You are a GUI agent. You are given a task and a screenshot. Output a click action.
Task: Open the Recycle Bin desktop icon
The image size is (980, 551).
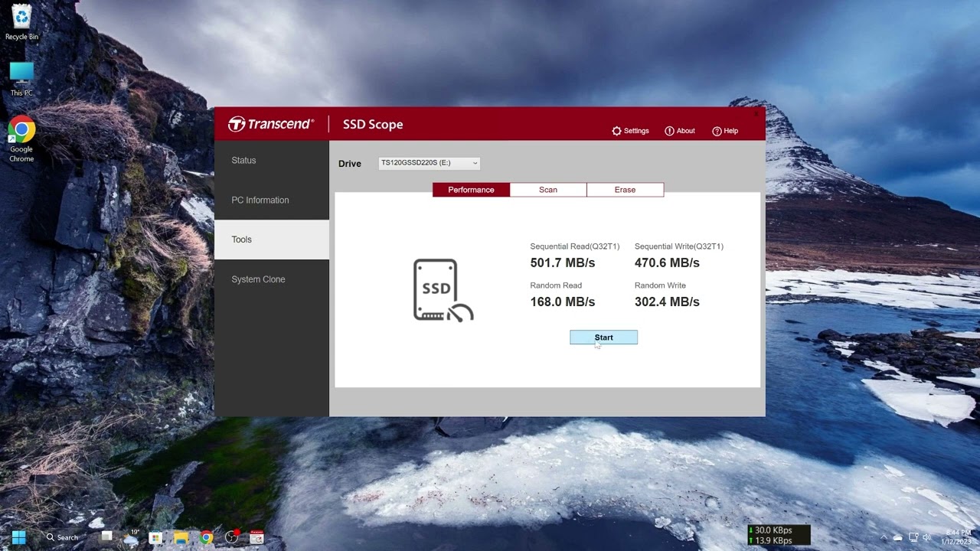coord(21,22)
